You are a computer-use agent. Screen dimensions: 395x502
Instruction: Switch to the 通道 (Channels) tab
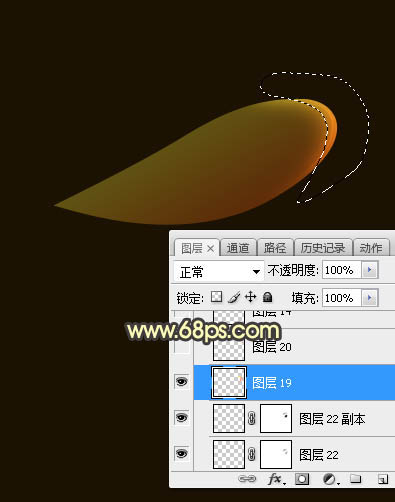pyautogui.click(x=238, y=248)
